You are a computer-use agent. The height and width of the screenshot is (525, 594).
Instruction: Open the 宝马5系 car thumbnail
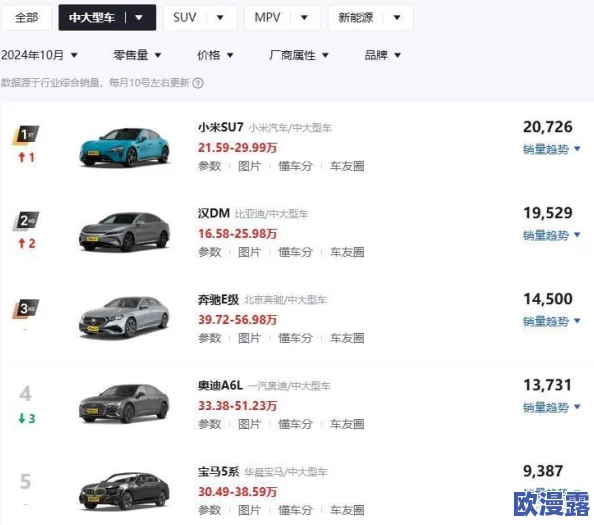point(124,491)
